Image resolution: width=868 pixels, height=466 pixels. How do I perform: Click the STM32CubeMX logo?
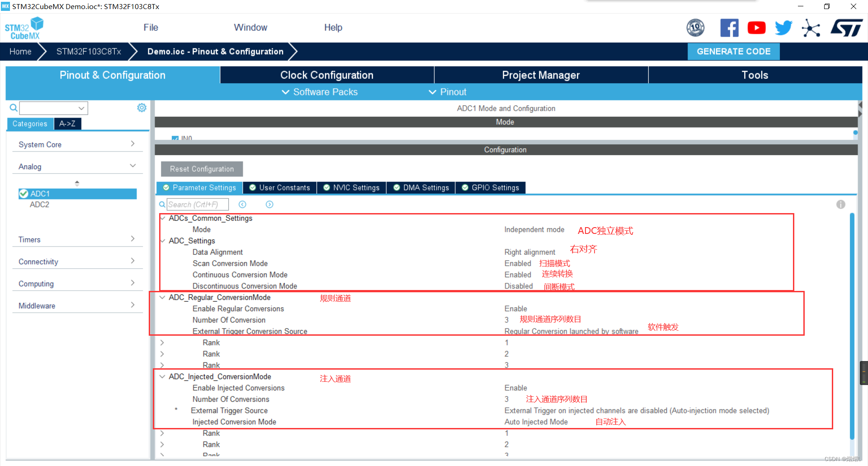(x=24, y=28)
